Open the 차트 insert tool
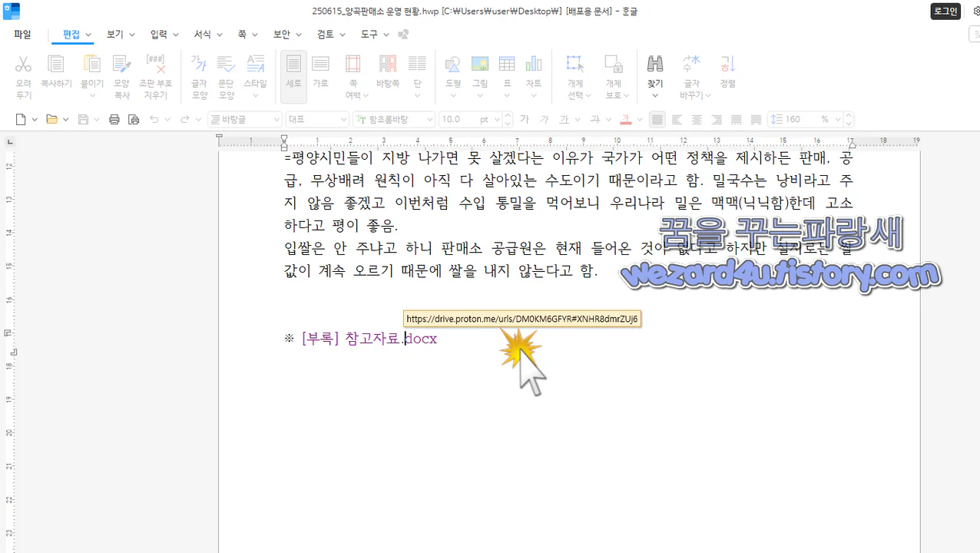 pos(534,64)
